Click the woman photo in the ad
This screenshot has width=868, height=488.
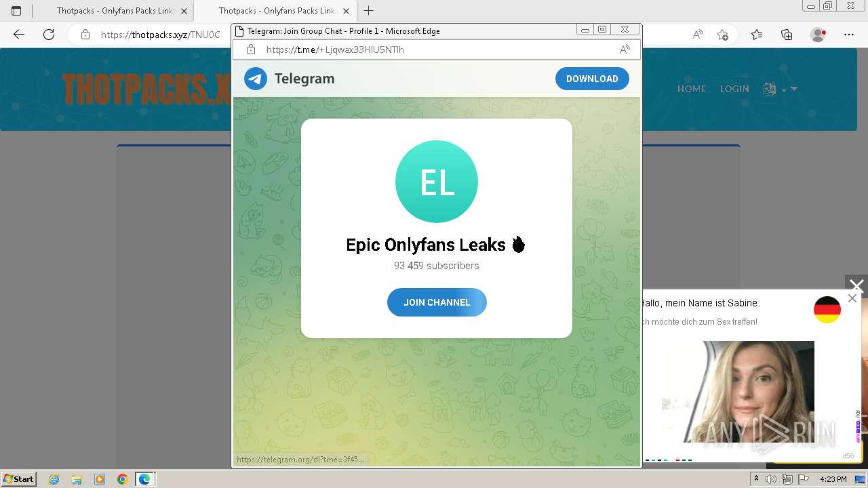point(738,392)
